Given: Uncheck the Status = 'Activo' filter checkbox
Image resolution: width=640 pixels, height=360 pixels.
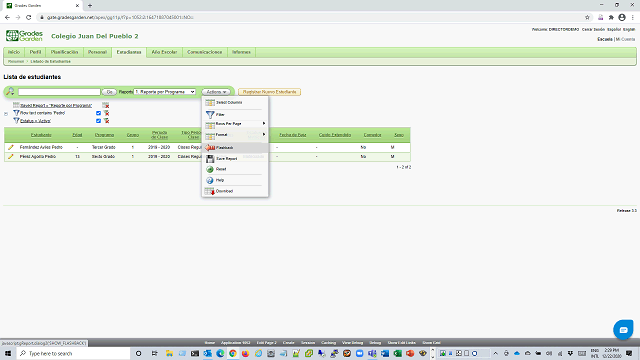Looking at the screenshot, I should point(98,121).
